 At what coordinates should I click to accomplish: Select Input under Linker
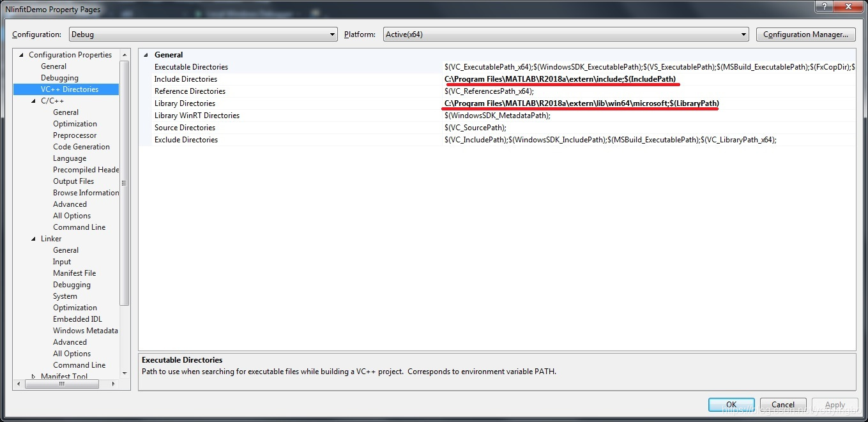[x=62, y=262]
